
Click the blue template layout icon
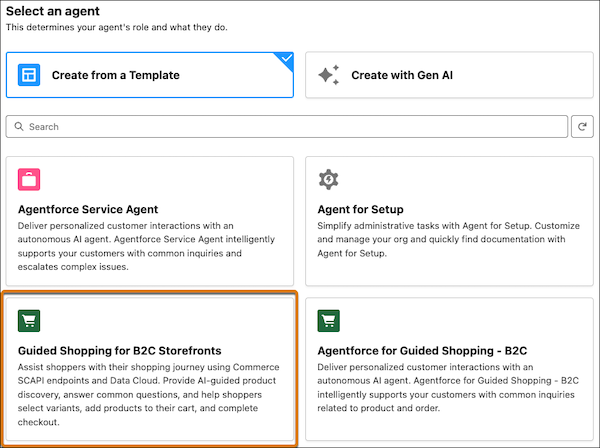point(29,75)
